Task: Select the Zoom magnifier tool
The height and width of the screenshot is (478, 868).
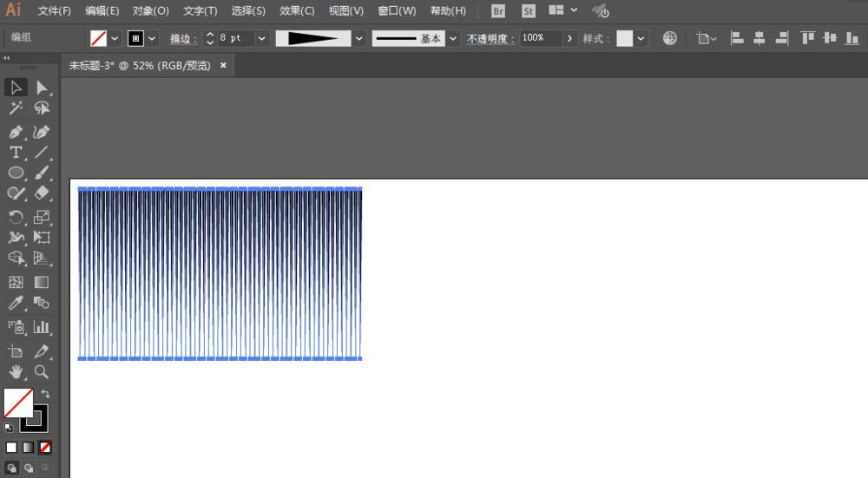Action: (41, 372)
